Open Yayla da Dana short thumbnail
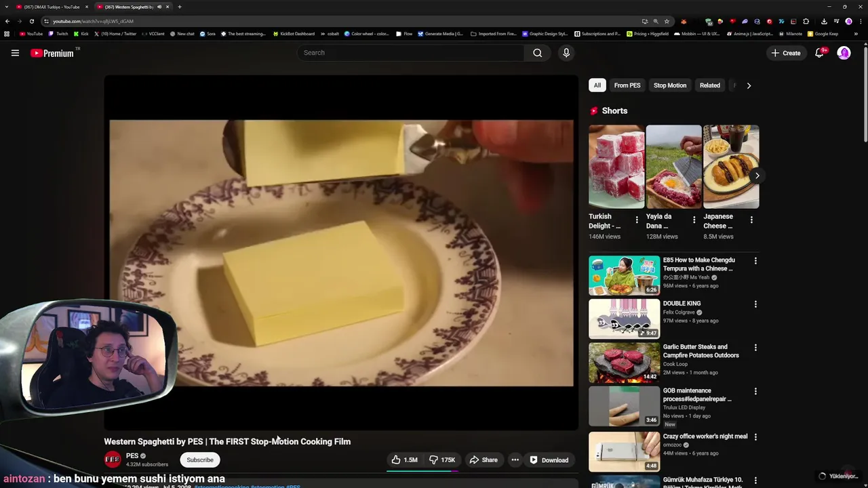The image size is (868, 488). point(673,166)
